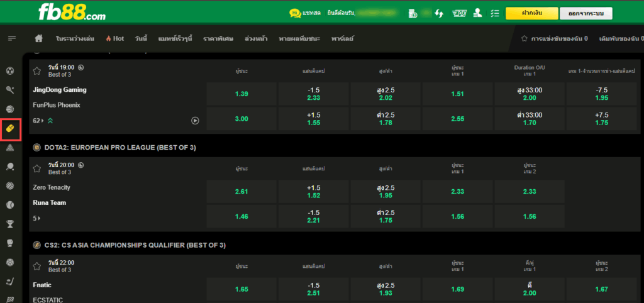
Task: Open the checklist statement icon
Action: click(495, 13)
